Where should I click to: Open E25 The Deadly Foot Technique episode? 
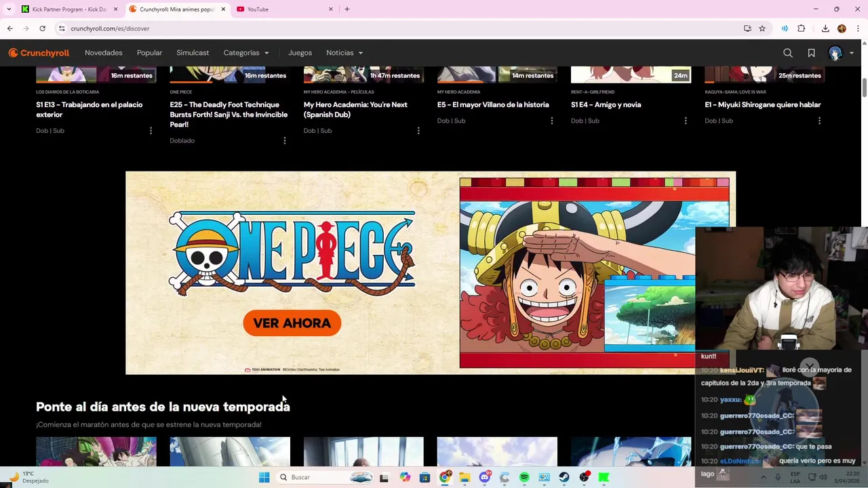(x=229, y=115)
